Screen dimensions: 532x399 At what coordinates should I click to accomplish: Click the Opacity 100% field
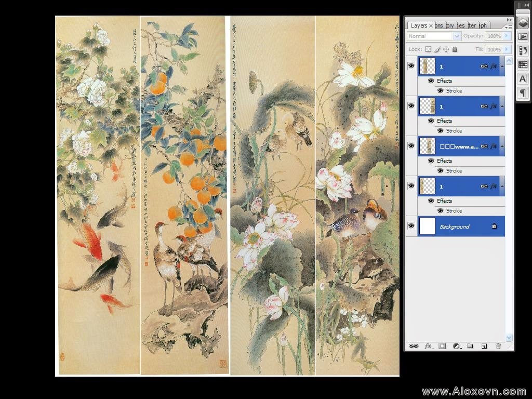point(494,36)
